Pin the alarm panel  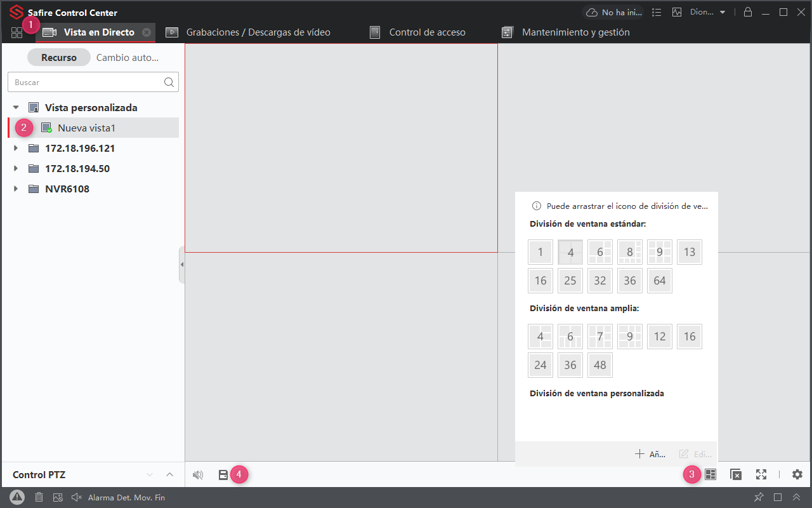(x=759, y=497)
